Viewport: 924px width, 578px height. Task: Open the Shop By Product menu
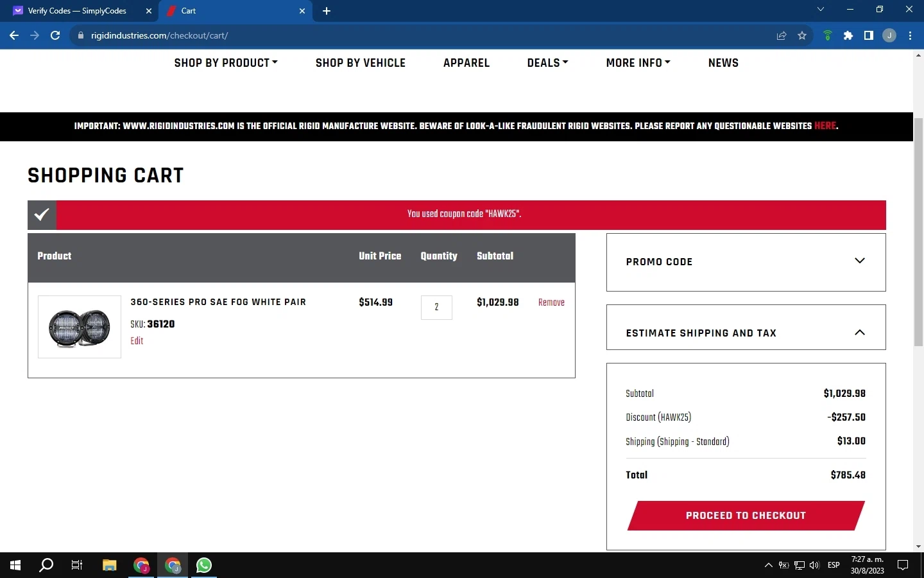pos(226,63)
